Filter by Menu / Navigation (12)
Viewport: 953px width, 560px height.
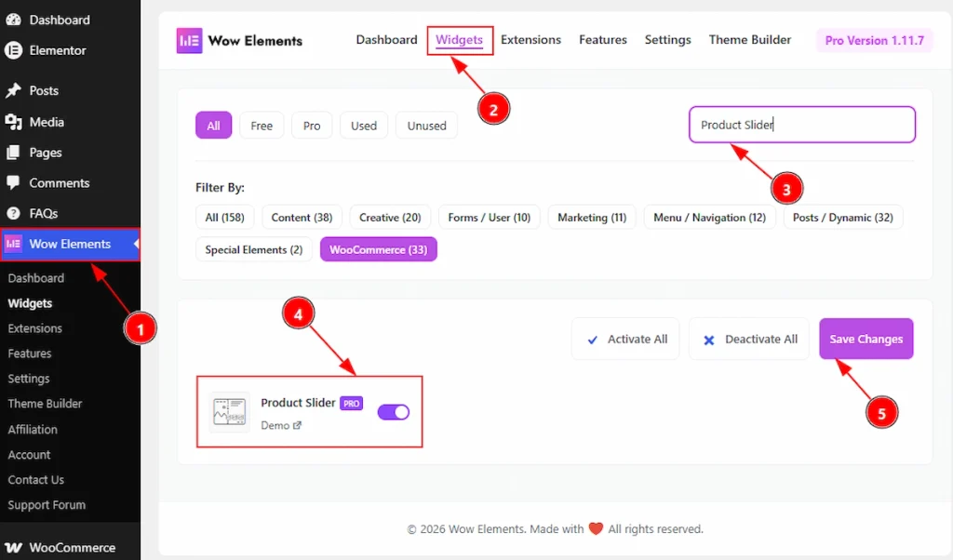pos(709,217)
